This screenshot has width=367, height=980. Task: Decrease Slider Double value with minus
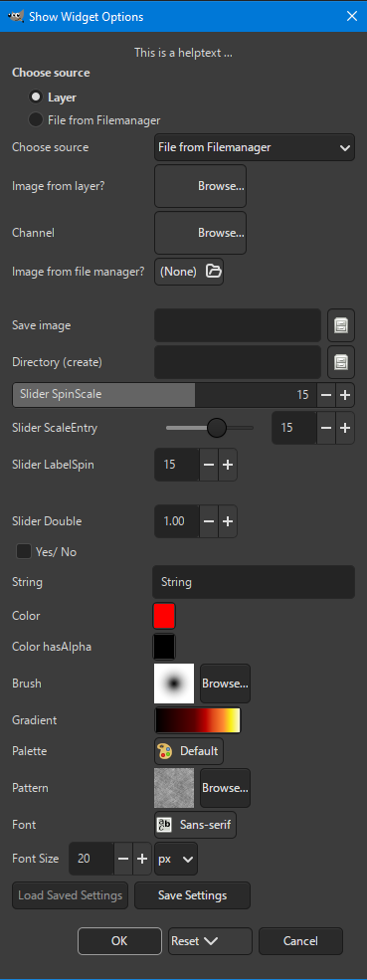pyautogui.click(x=209, y=521)
